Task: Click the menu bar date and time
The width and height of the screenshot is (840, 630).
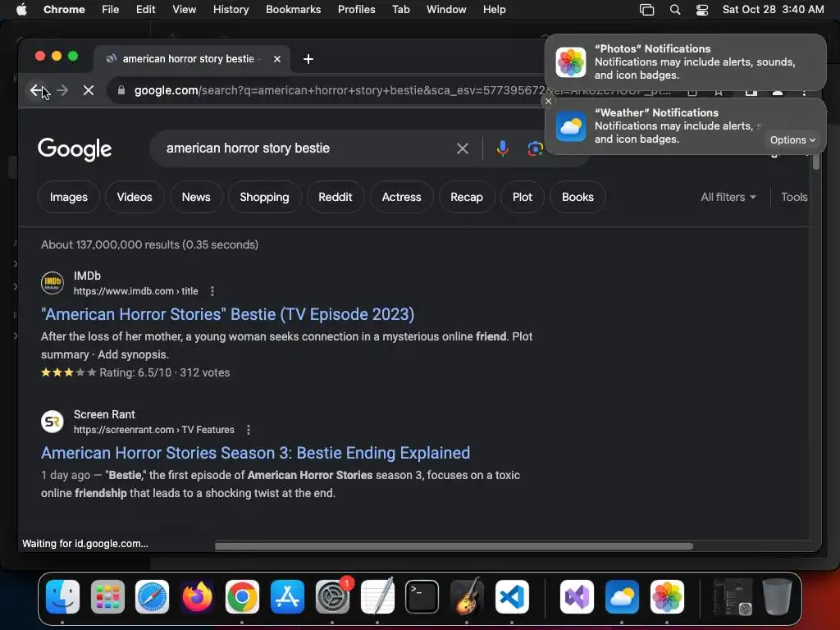Action: click(x=773, y=10)
